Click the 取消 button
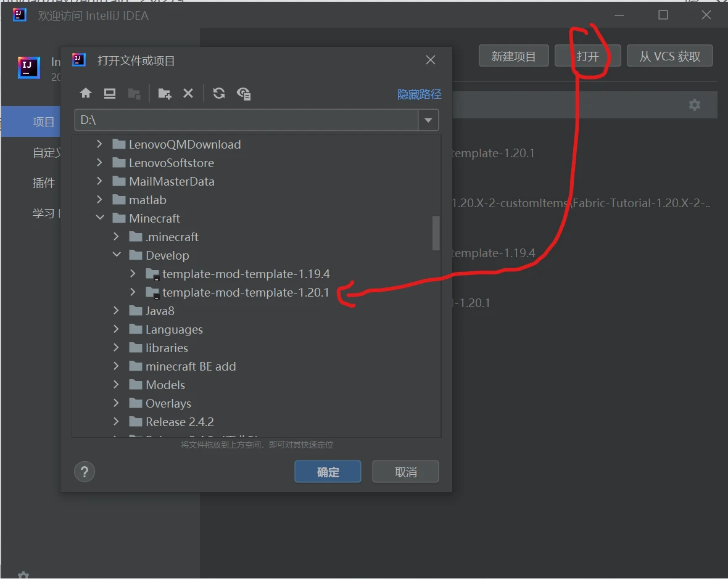The height and width of the screenshot is (579, 728). pos(405,472)
